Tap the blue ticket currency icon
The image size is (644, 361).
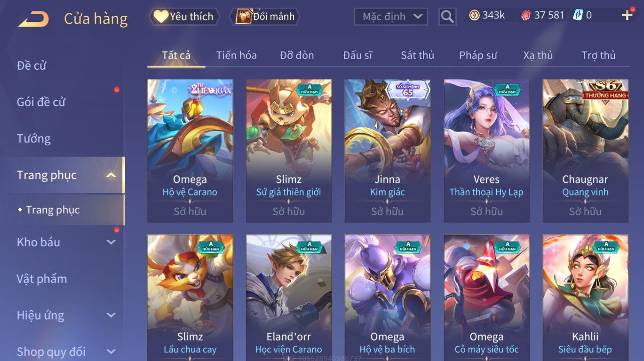[x=578, y=15]
